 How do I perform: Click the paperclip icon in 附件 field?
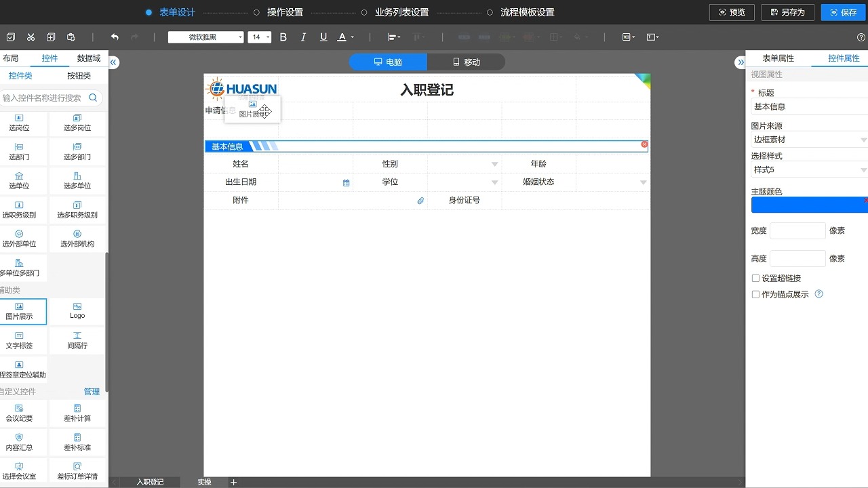click(x=420, y=201)
